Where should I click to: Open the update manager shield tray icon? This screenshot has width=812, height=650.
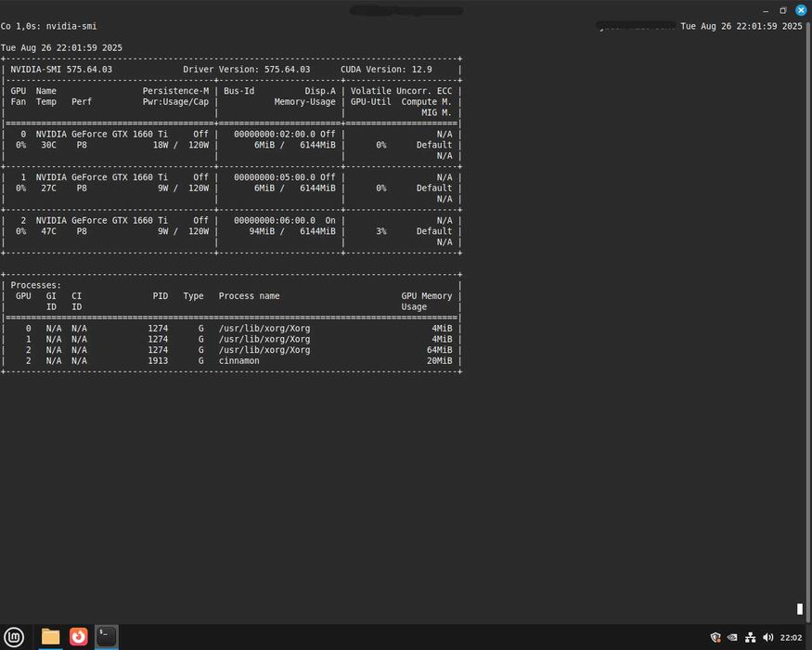click(715, 638)
